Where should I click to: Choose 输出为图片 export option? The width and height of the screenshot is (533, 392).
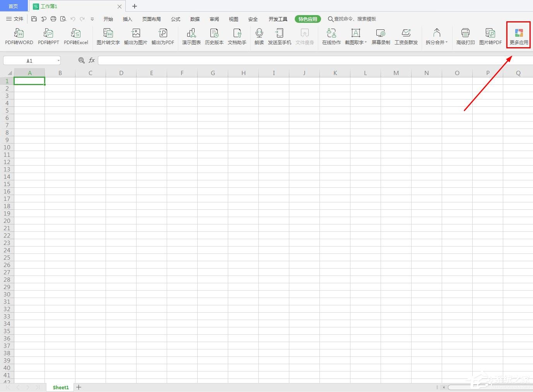[x=136, y=37]
